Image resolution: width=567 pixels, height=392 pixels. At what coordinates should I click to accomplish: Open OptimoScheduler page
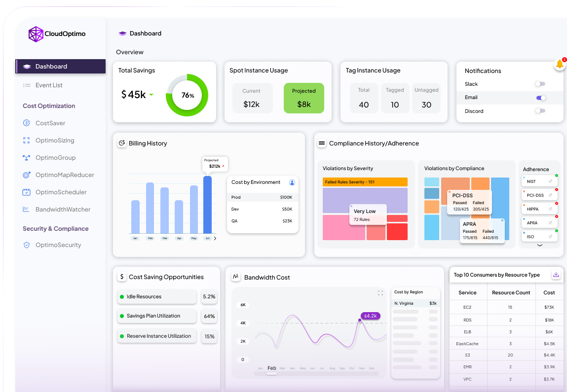61,192
